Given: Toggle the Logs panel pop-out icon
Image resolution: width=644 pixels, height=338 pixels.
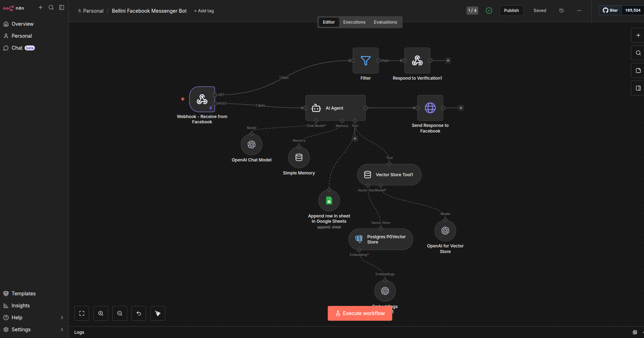Looking at the screenshot, I should [x=635, y=332].
